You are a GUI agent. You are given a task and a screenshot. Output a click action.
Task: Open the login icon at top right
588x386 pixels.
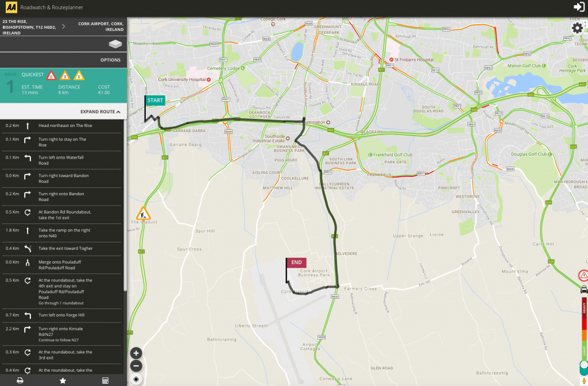point(578,7)
